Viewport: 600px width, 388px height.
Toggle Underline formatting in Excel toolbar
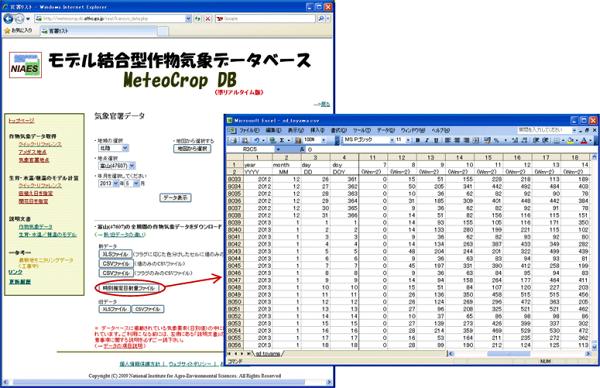pyautogui.click(x=436, y=140)
